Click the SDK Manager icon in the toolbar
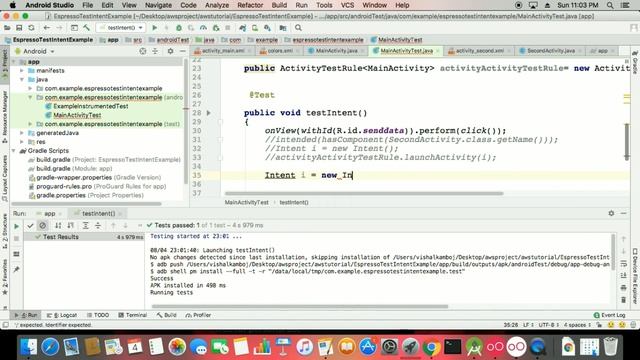This screenshot has height=360, width=640. [x=267, y=28]
